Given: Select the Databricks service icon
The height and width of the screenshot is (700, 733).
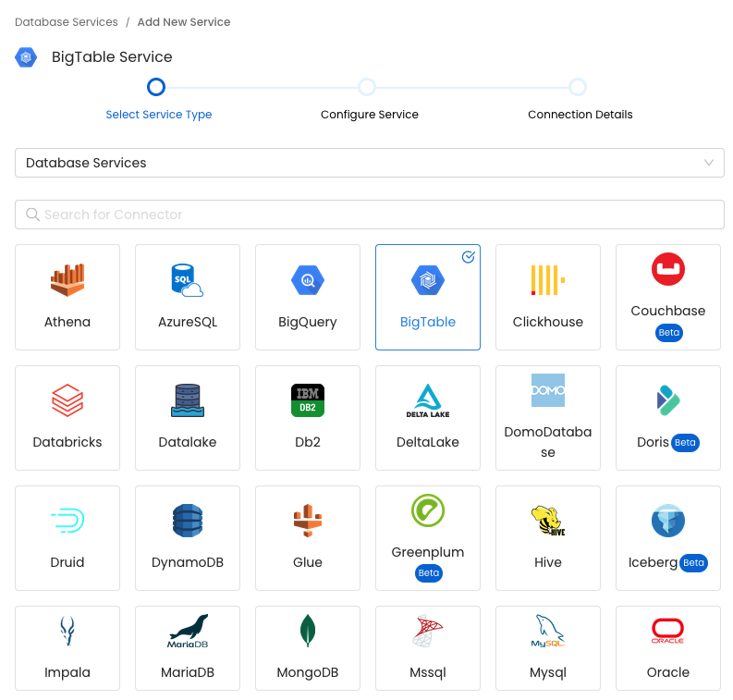Looking at the screenshot, I should click(67, 399).
